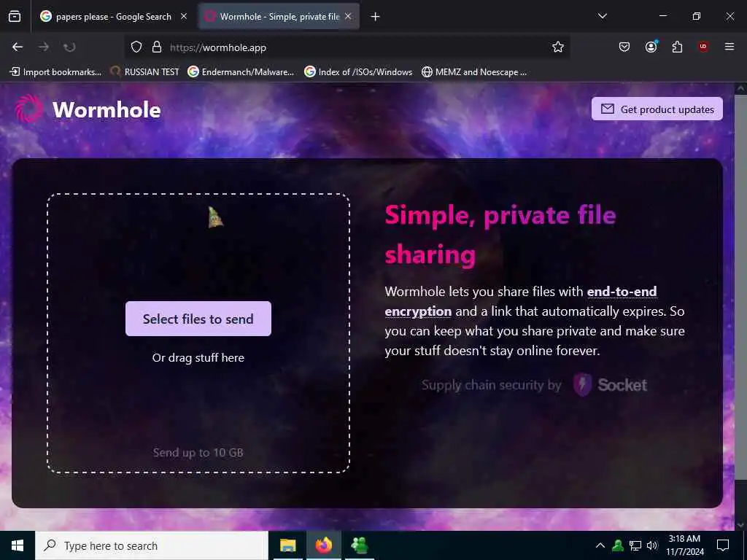Go back using the back arrow

tap(18, 47)
